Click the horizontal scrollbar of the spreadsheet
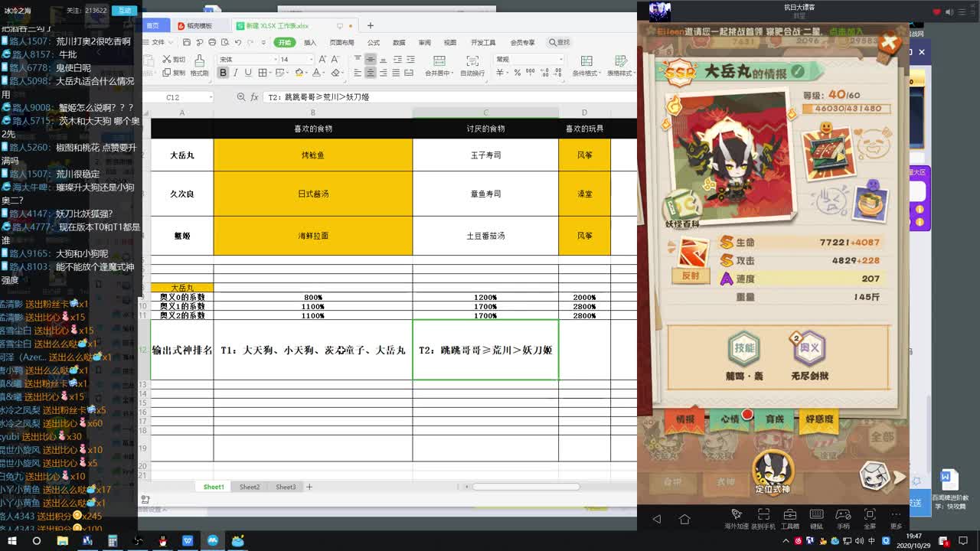The width and height of the screenshot is (980, 551). [x=526, y=487]
